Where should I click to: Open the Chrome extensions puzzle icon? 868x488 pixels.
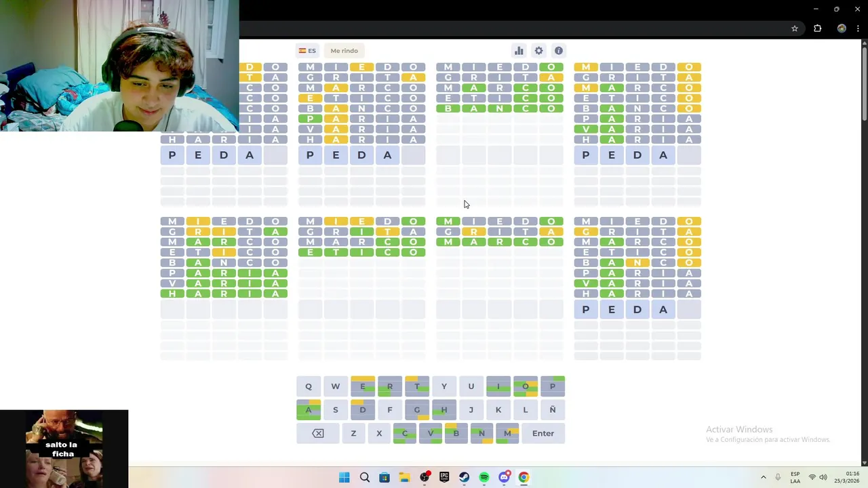pyautogui.click(x=817, y=28)
